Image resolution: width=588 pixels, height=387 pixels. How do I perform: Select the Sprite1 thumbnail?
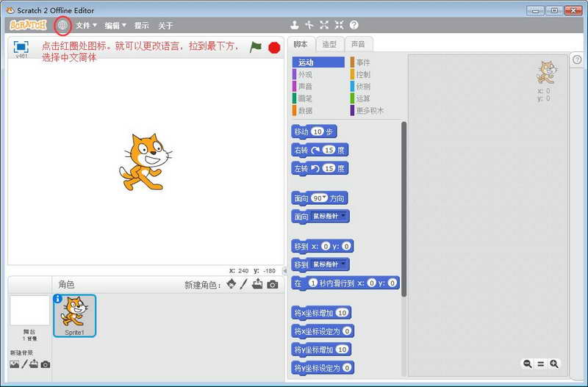(75, 316)
